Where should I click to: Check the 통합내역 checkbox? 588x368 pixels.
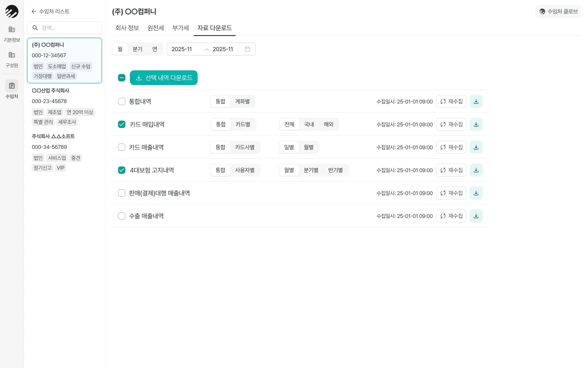click(x=122, y=101)
